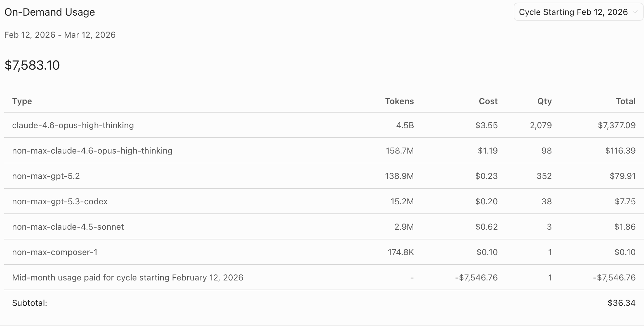644x326 pixels.
Task: Click the Mid-month usage paid row
Action: [x=324, y=278]
